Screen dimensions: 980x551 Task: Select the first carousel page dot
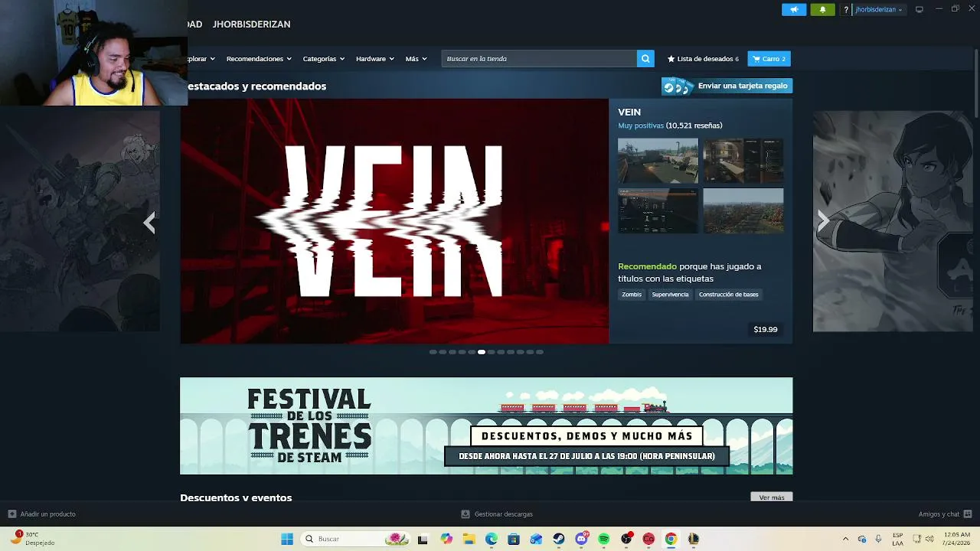[x=433, y=352]
